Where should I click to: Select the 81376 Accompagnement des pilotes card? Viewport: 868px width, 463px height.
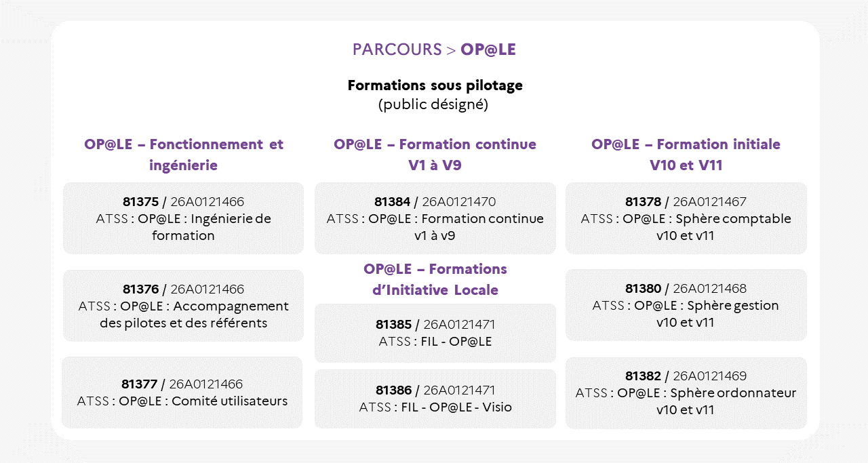(x=183, y=305)
